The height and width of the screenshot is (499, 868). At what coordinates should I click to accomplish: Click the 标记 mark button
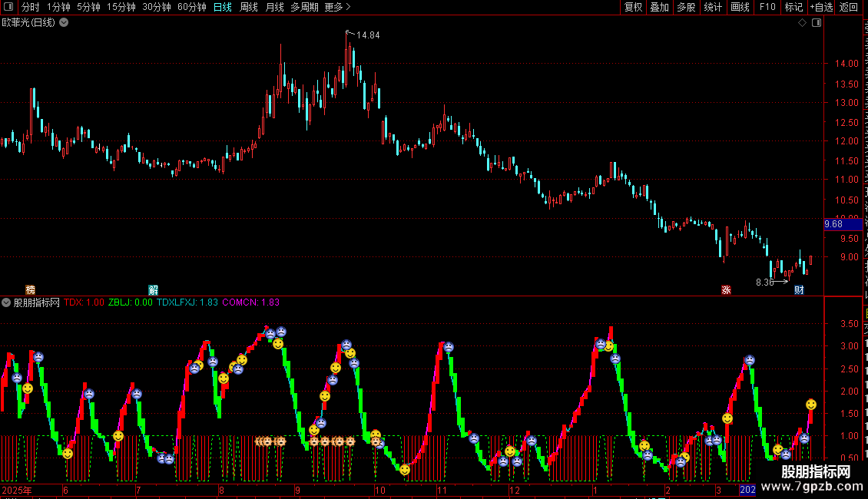click(793, 7)
